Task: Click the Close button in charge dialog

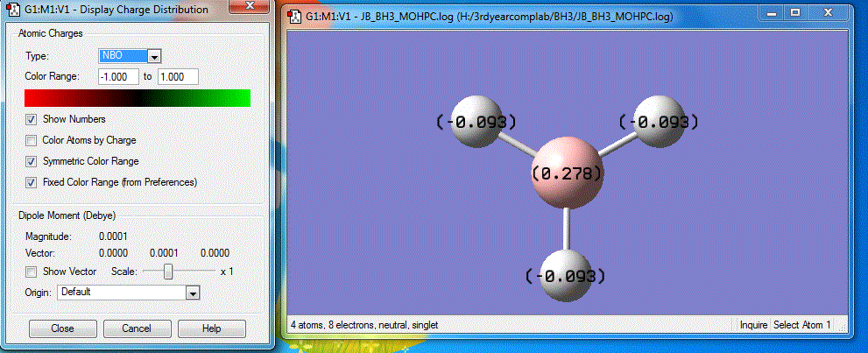Action: pos(62,328)
